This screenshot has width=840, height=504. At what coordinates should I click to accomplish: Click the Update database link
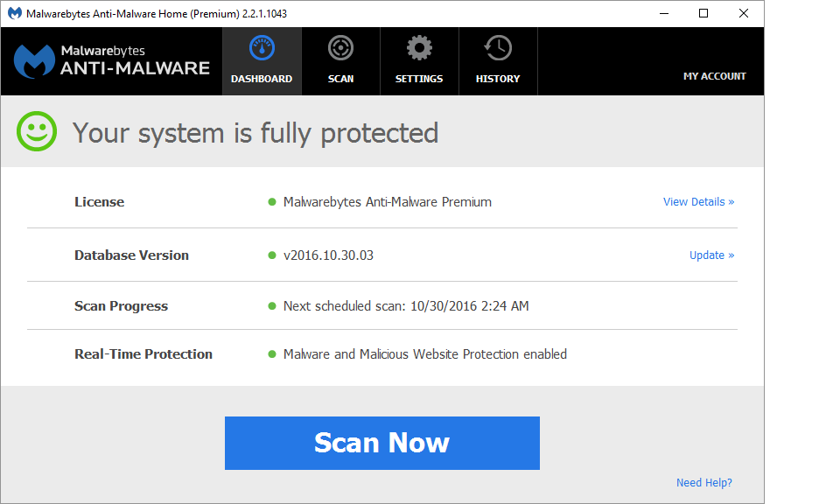[711, 255]
